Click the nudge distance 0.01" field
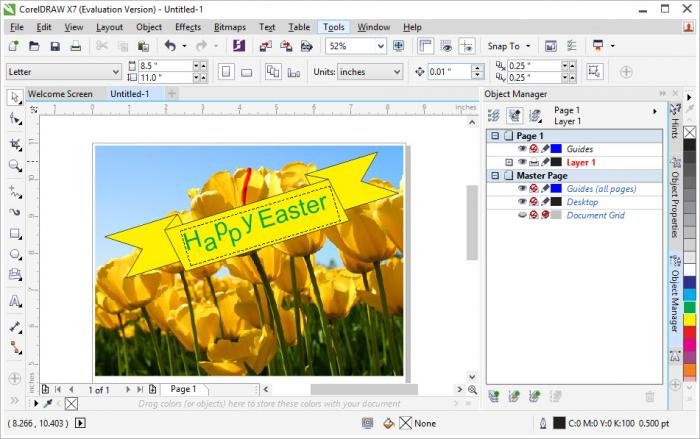This screenshot has height=439, width=700. point(449,72)
